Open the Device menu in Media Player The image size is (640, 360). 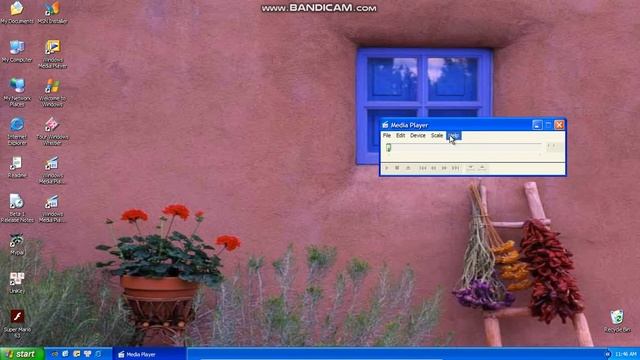[418, 136]
